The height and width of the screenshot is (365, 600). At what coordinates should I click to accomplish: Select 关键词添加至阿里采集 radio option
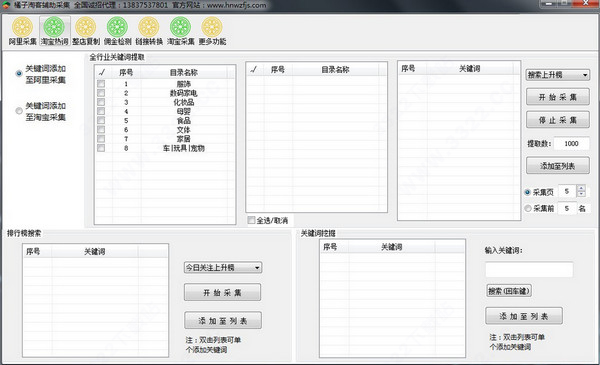coord(19,73)
